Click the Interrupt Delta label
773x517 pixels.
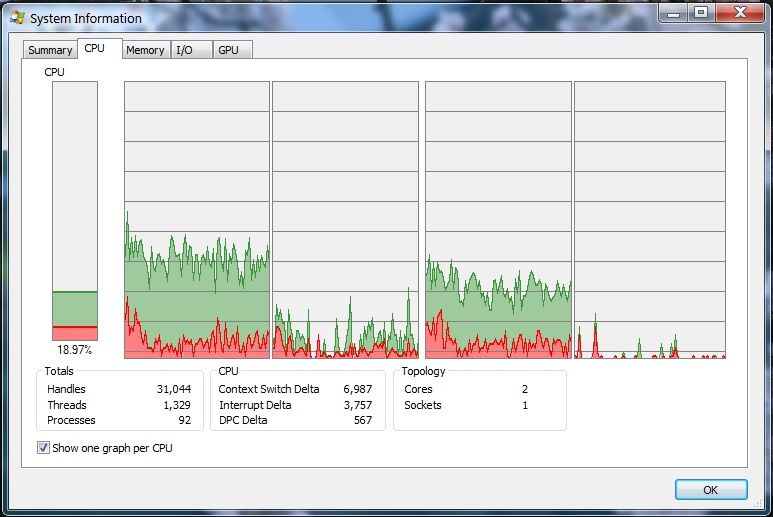pos(255,405)
